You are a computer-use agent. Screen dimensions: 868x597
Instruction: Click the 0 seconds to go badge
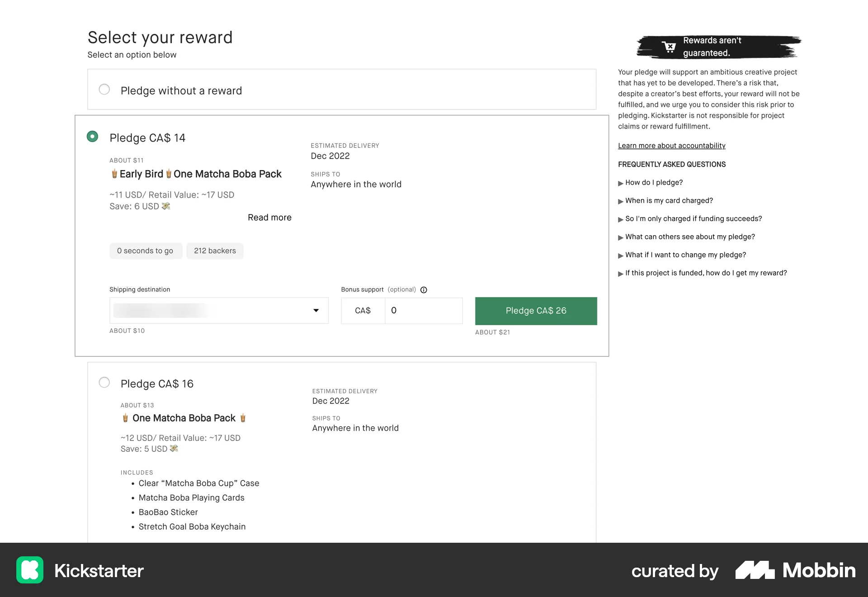point(146,251)
